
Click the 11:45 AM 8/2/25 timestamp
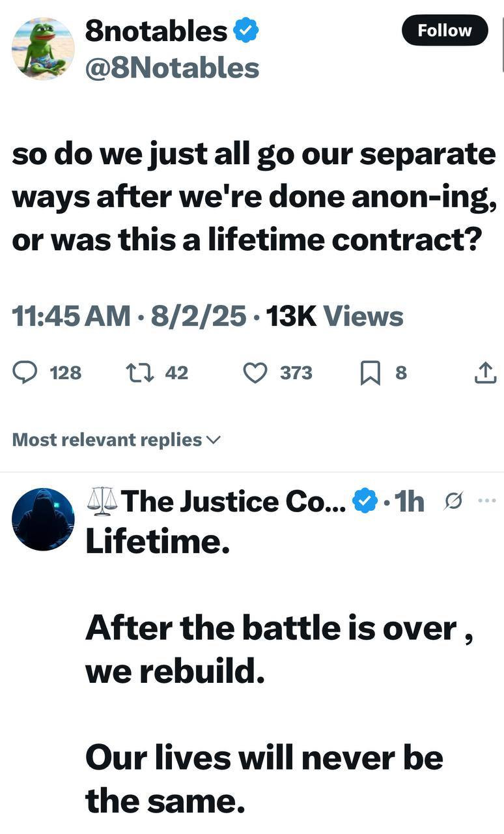point(130,317)
